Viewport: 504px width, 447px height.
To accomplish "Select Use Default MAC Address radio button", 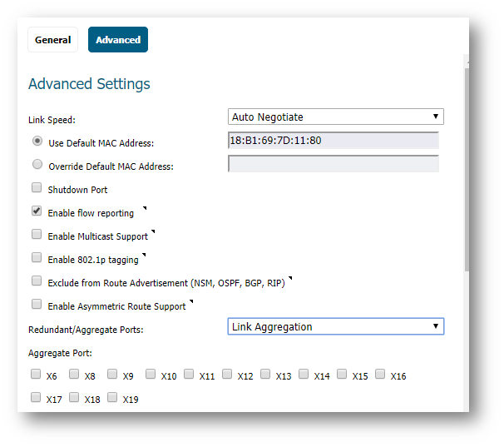I will pos(37,141).
